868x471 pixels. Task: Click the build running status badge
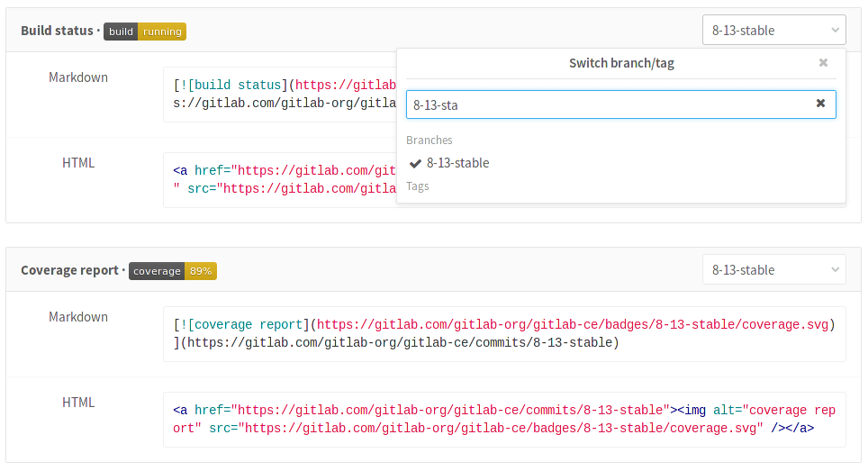coord(145,32)
